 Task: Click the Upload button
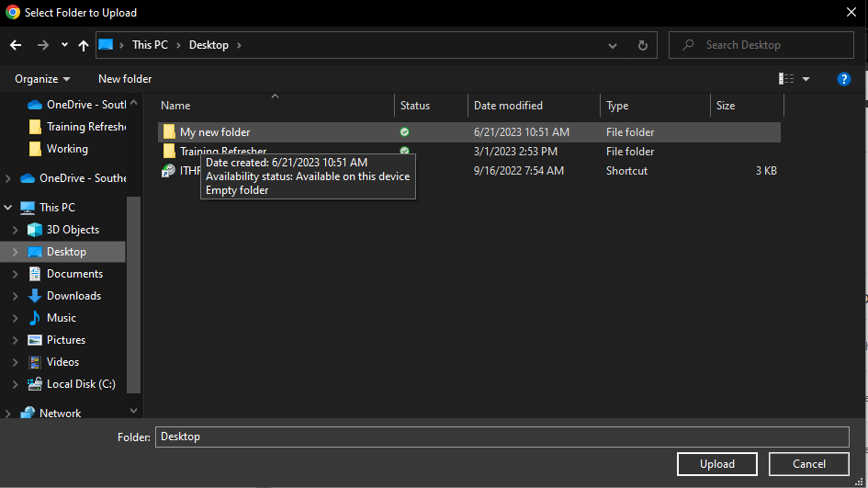click(x=716, y=464)
